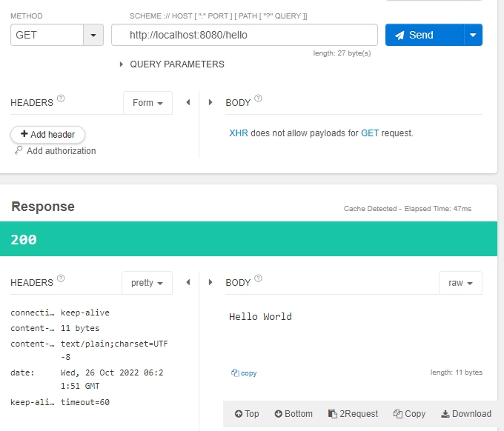The height and width of the screenshot is (431, 504).
Task: Click help icon next to response HEADERS
Action: click(61, 278)
